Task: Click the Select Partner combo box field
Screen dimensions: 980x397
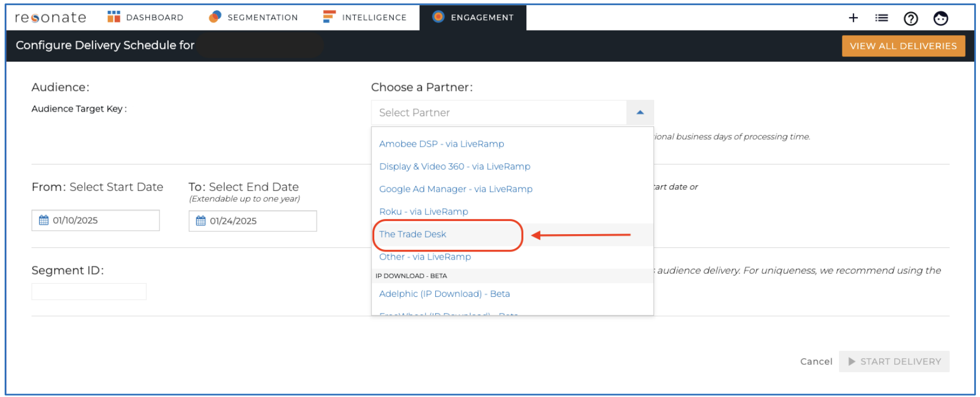Action: coord(499,113)
